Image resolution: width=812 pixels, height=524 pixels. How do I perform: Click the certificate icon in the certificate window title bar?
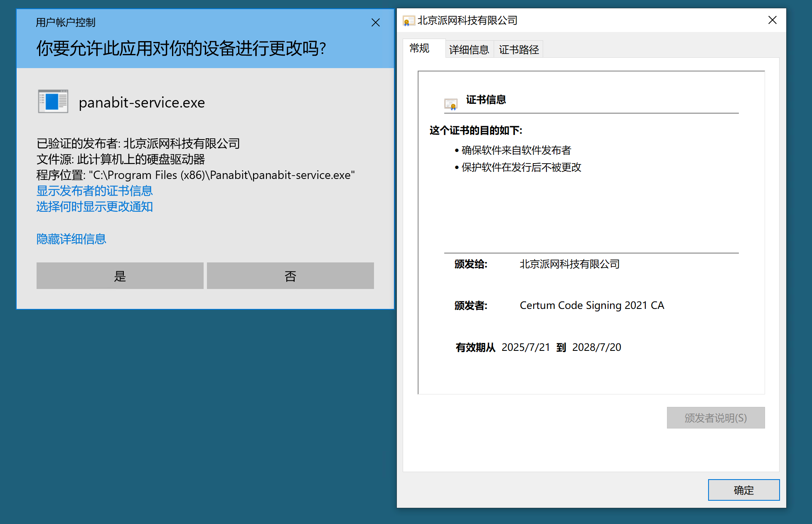(408, 20)
